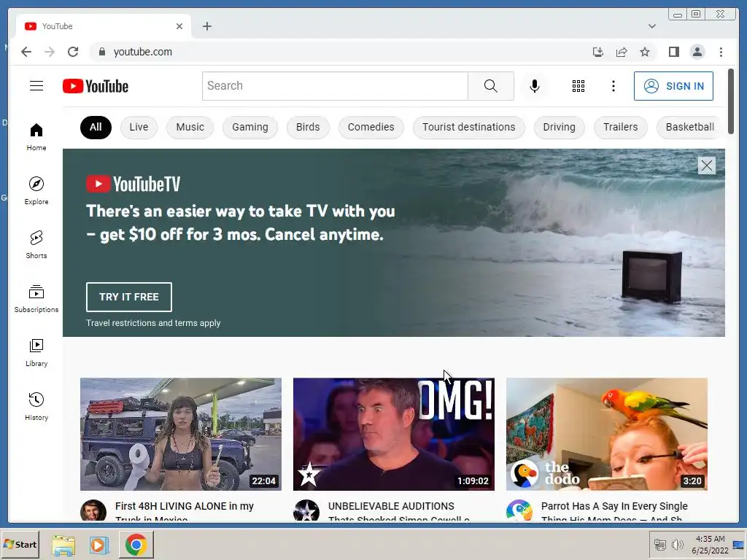Image resolution: width=747 pixels, height=560 pixels.
Task: Expand Chrome tab search dropdown
Action: (x=651, y=26)
